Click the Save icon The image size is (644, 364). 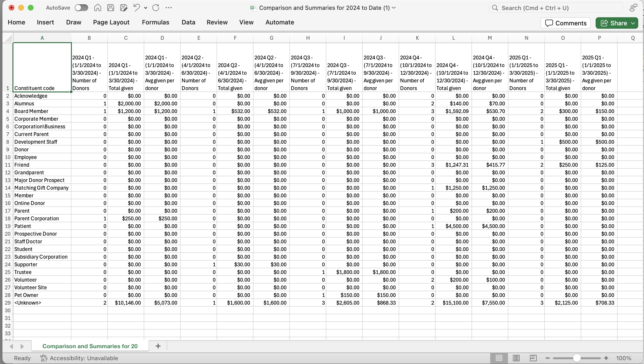(110, 8)
